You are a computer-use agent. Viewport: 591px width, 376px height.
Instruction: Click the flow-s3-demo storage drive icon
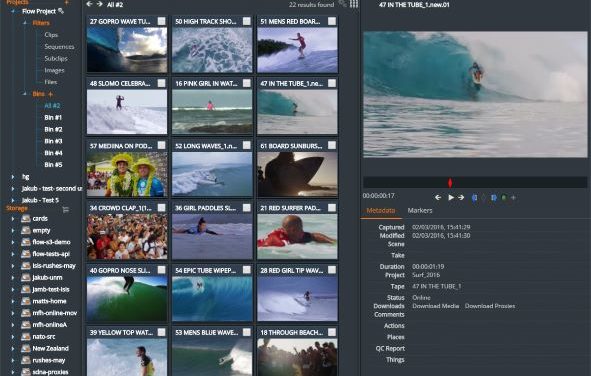pos(26,242)
